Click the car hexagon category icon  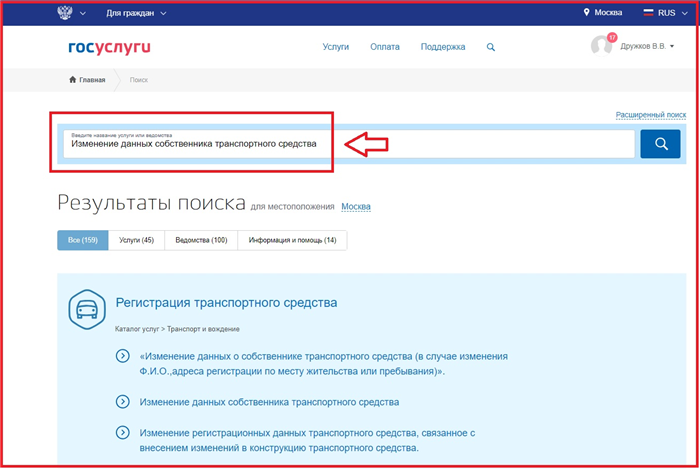click(x=87, y=309)
